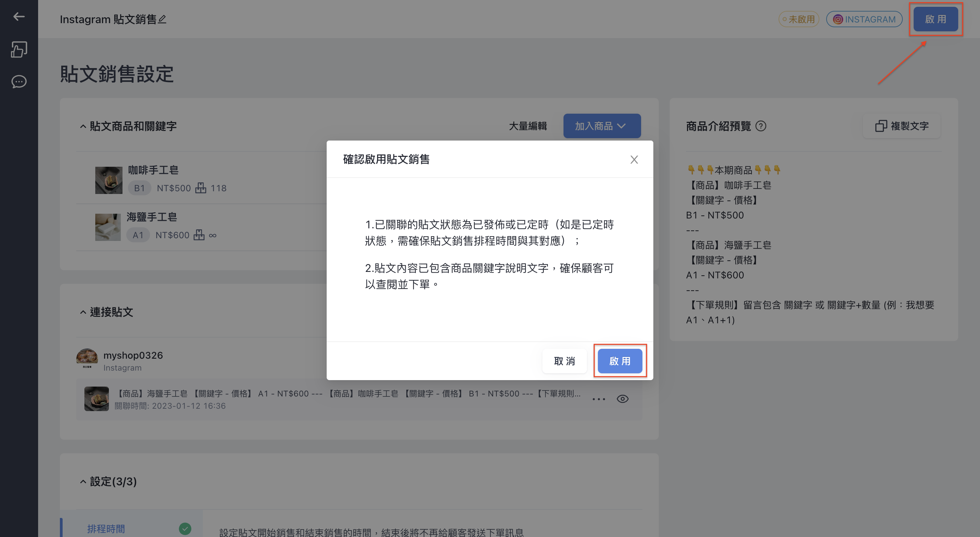This screenshot has height=537, width=980.
Task: Collapse the 設定(3/3) section
Action: (x=83, y=482)
